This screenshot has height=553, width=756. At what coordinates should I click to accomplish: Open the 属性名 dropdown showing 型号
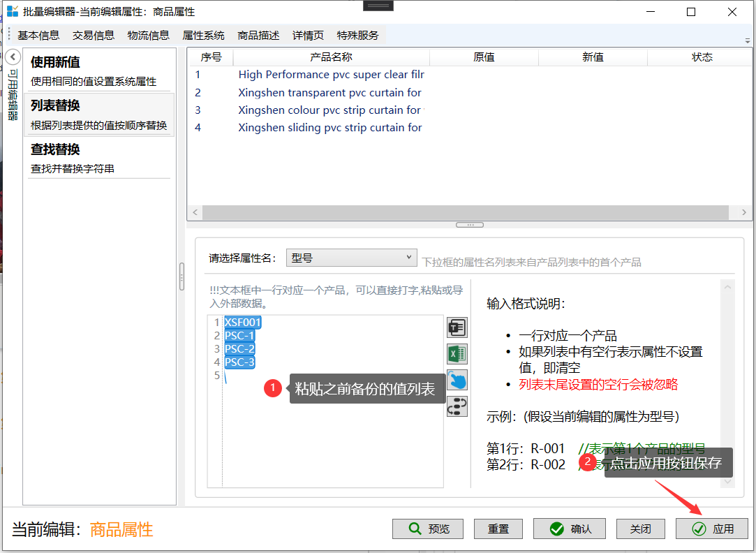click(x=351, y=258)
